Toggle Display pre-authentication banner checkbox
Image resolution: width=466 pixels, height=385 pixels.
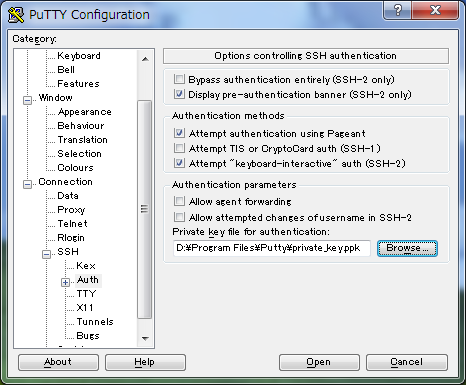179,94
